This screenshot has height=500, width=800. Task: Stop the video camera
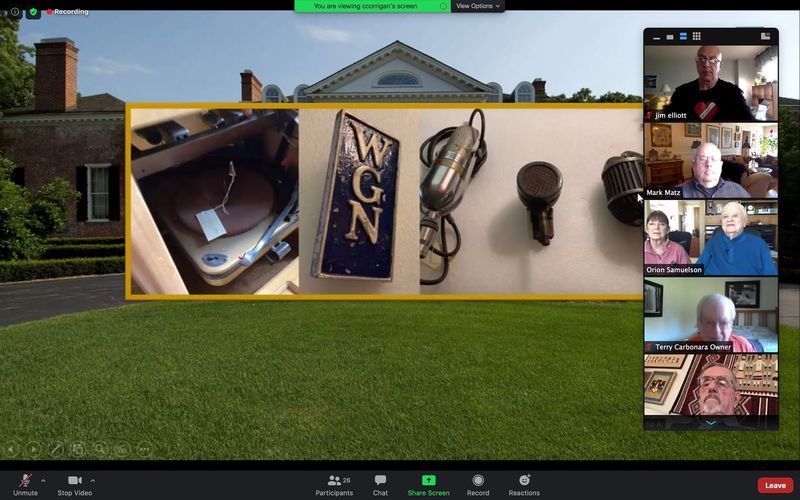tap(74, 485)
